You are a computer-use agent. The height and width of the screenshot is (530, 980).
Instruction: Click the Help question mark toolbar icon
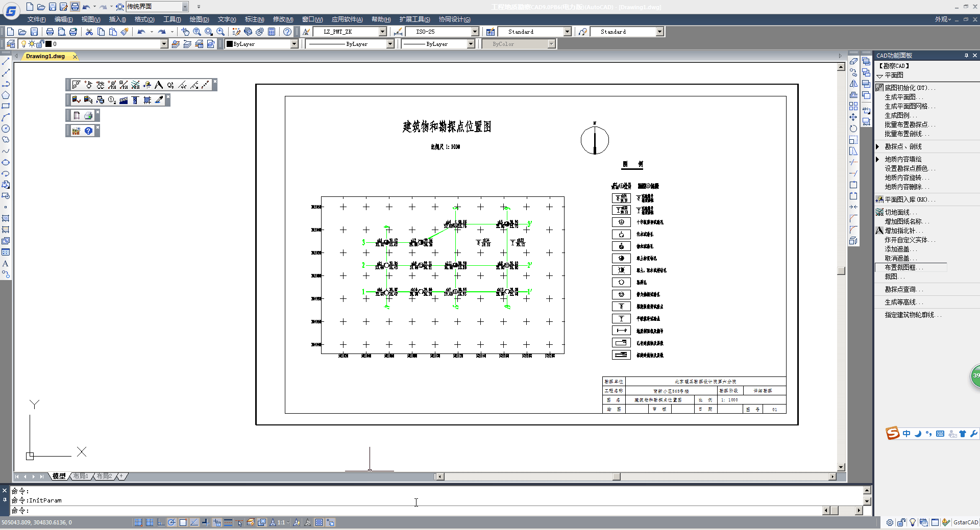point(287,32)
